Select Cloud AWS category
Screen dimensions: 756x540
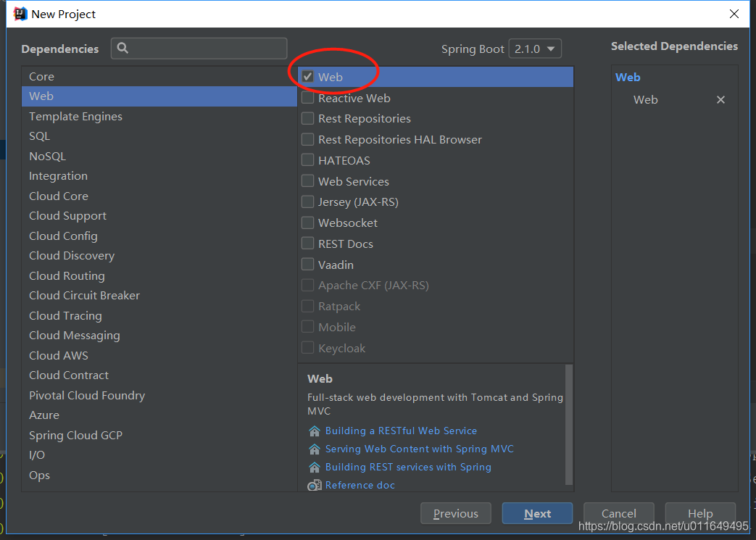[x=159, y=355]
